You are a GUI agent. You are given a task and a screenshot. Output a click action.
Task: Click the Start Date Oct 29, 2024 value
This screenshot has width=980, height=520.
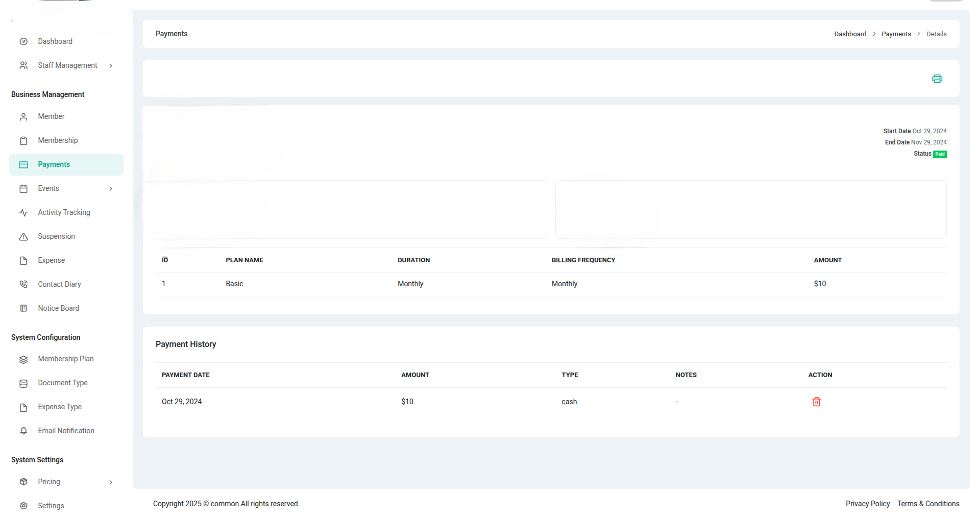tap(929, 131)
